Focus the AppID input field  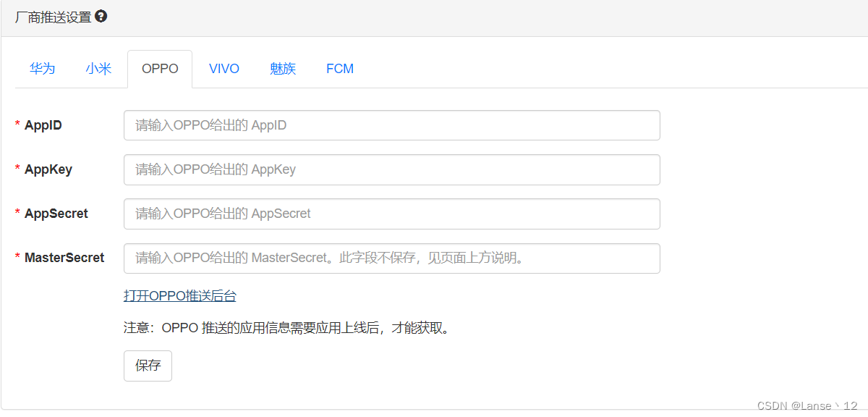click(x=392, y=125)
